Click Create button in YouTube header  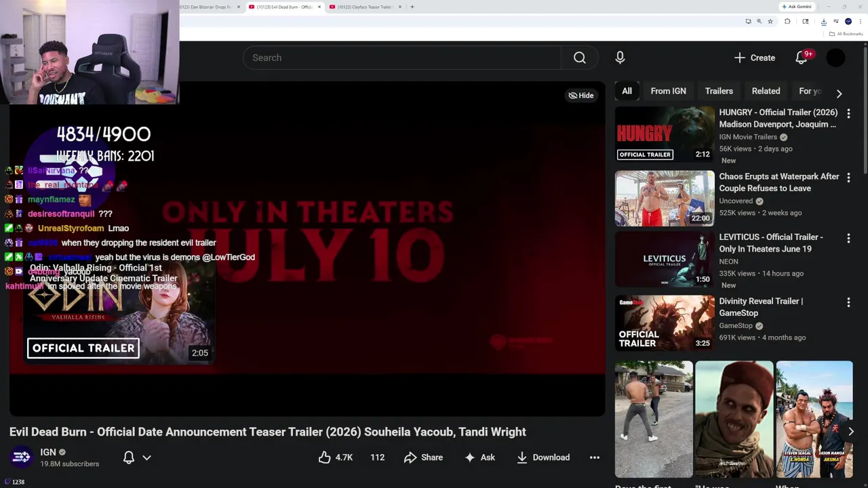(755, 58)
